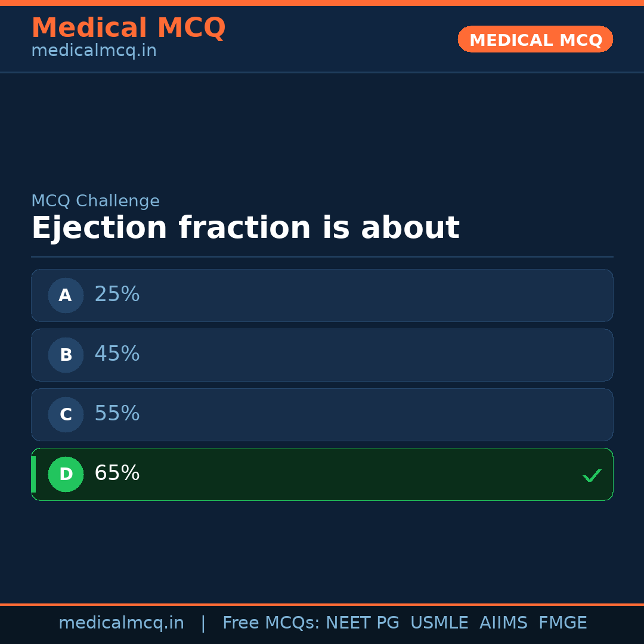
Task: Click the MCQ Challenge label
Action: click(x=95, y=202)
